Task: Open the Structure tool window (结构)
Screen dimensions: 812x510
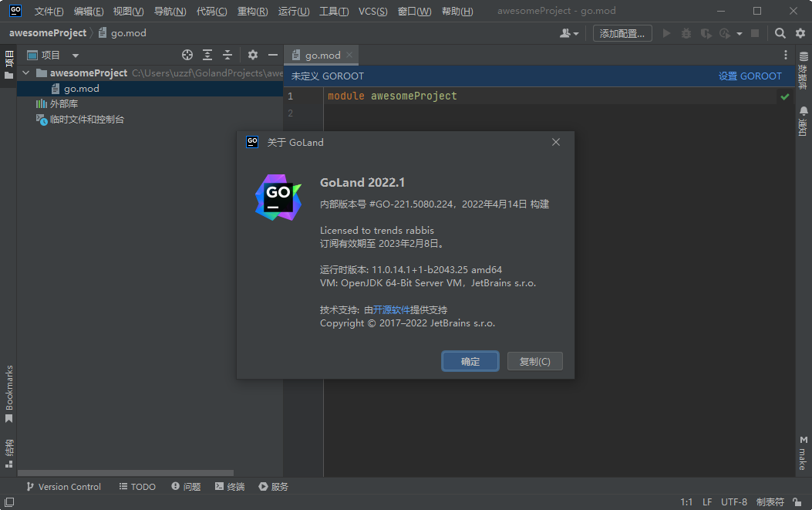Action: click(8, 454)
